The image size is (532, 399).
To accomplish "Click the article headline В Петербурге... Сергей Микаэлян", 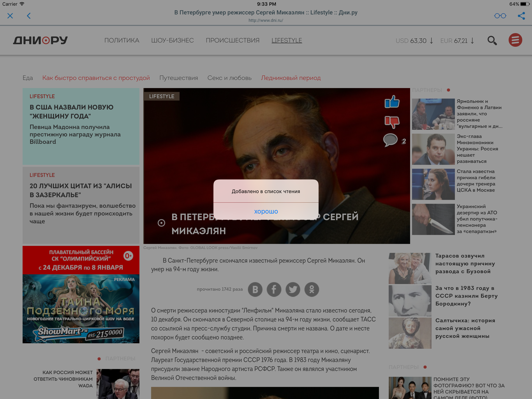I will click(265, 224).
